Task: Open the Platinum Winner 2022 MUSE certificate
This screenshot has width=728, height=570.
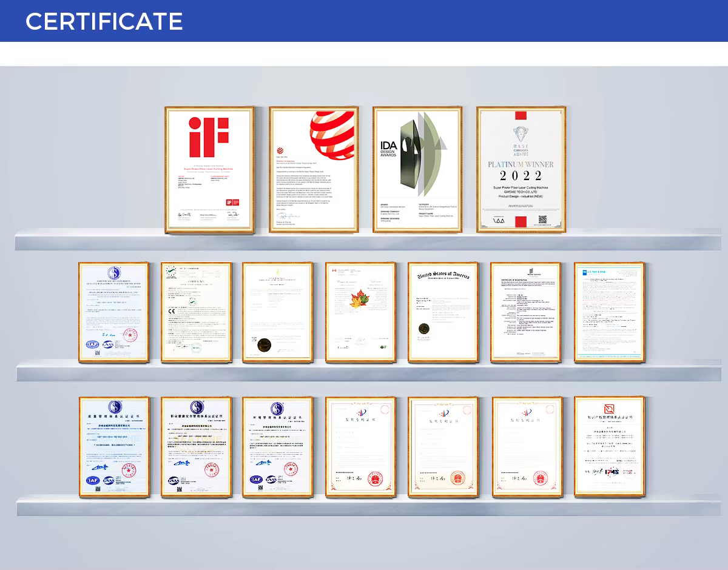Action: click(521, 170)
